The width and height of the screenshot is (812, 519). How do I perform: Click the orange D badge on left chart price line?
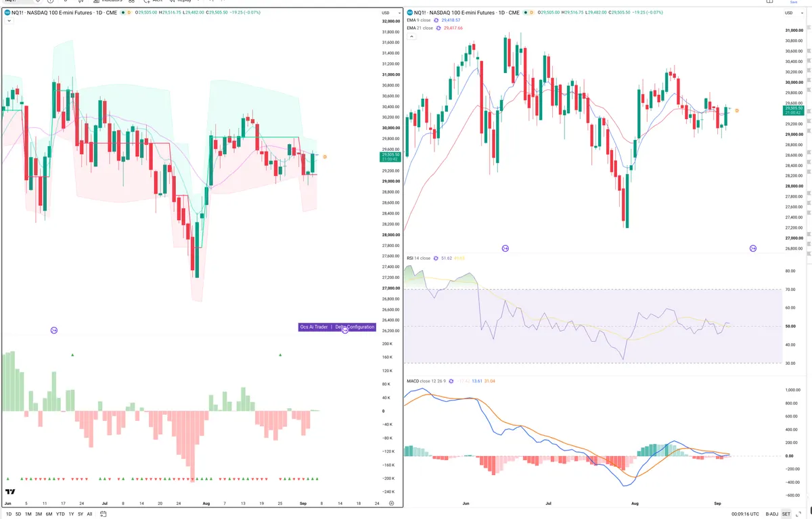click(325, 157)
